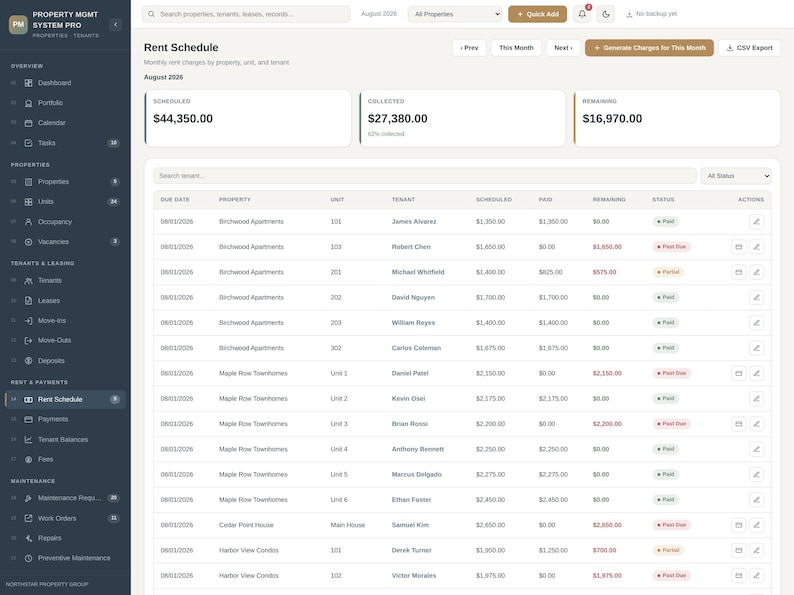Open the All Properties dropdown
The image size is (794, 595).
(455, 14)
